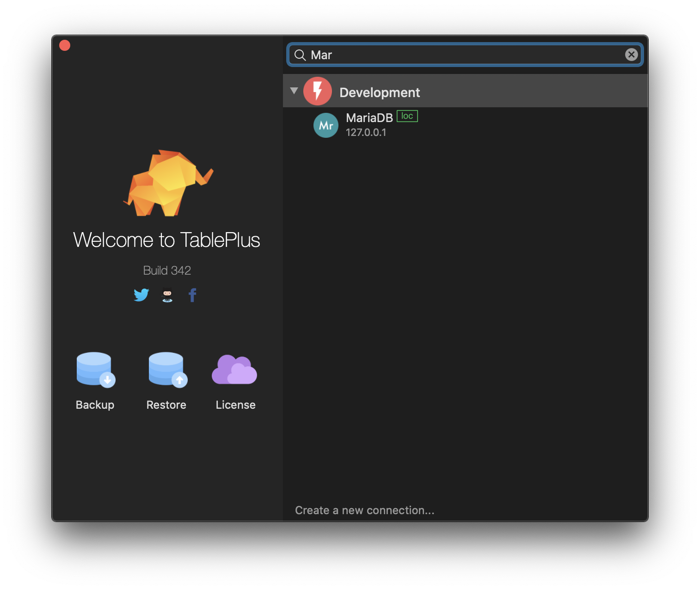The width and height of the screenshot is (700, 590).
Task: Open the GitHub octocat link icon
Action: [x=167, y=295]
